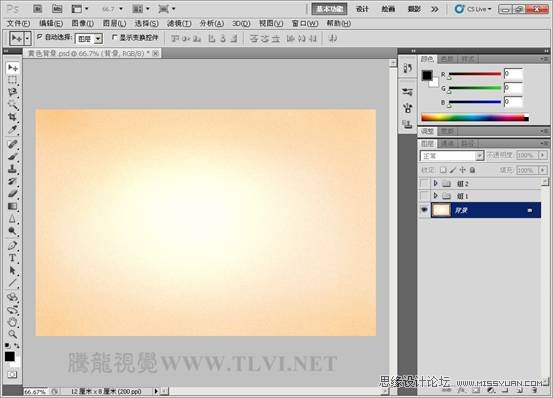Switch to the 设计 workspace

click(x=362, y=9)
